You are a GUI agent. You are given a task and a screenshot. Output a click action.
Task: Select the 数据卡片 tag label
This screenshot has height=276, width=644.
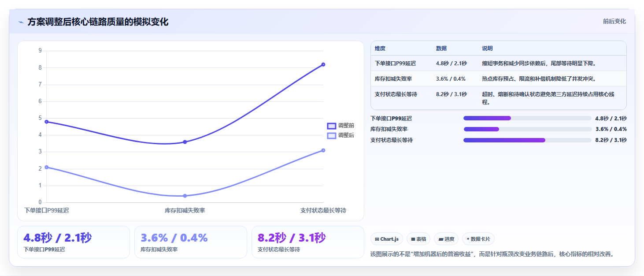click(x=481, y=239)
